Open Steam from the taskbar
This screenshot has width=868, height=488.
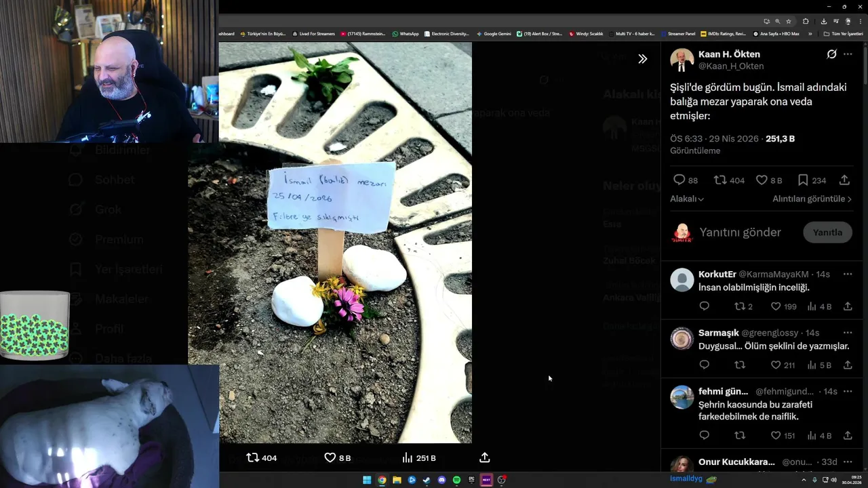coord(427,480)
